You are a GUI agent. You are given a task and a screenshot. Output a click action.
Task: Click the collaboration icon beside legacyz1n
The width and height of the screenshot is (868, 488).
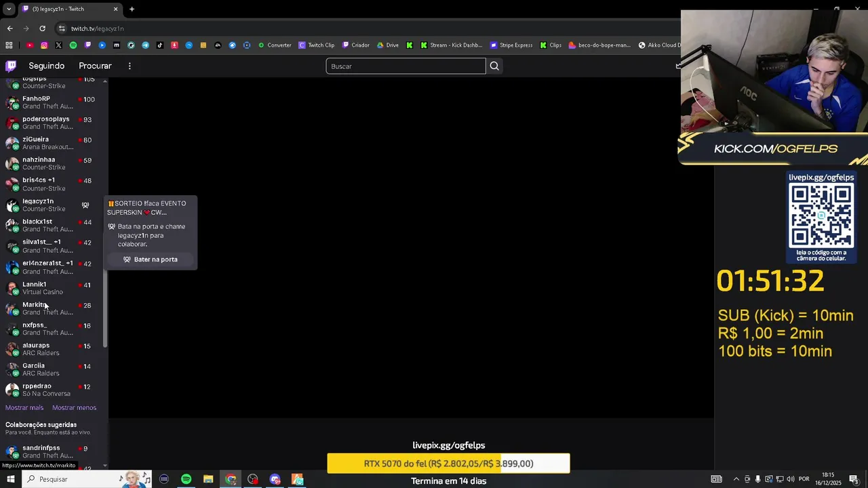[x=85, y=205]
